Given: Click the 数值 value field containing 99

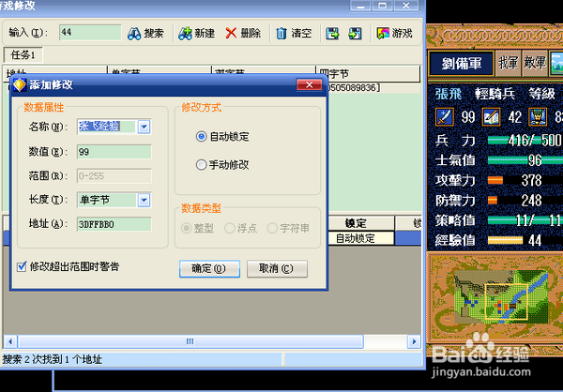Looking at the screenshot, I should click(x=114, y=152).
